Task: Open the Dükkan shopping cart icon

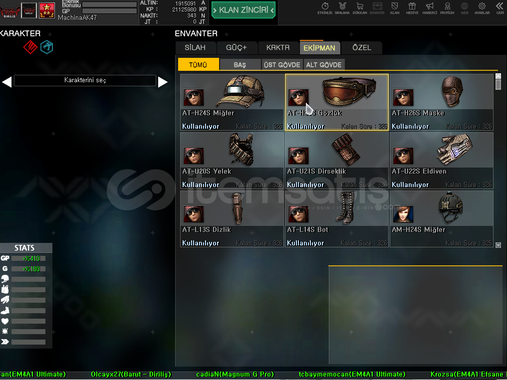Action: pyautogui.click(x=360, y=7)
